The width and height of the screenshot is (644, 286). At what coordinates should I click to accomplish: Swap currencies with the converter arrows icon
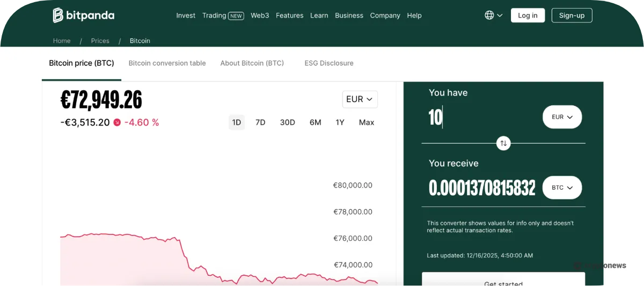pos(503,143)
